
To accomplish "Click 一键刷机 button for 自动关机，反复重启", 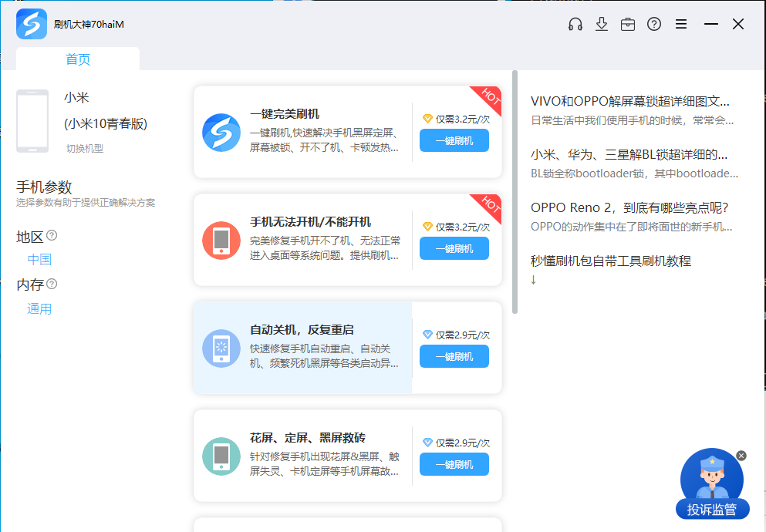I will (454, 356).
